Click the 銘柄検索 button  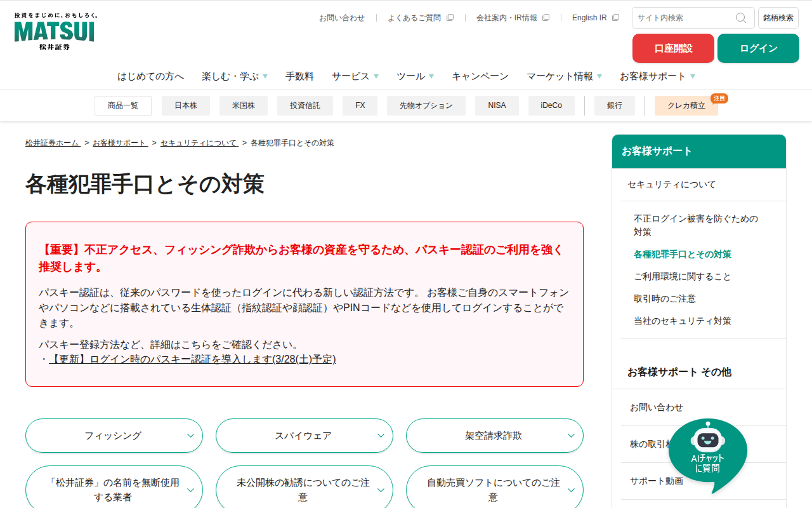[778, 18]
